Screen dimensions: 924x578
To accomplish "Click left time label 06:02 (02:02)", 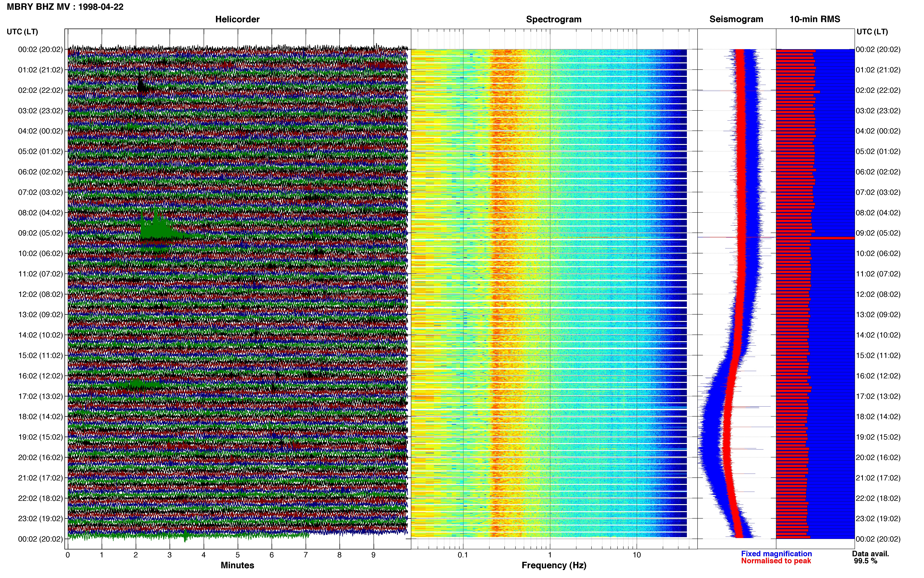I will coord(40,172).
